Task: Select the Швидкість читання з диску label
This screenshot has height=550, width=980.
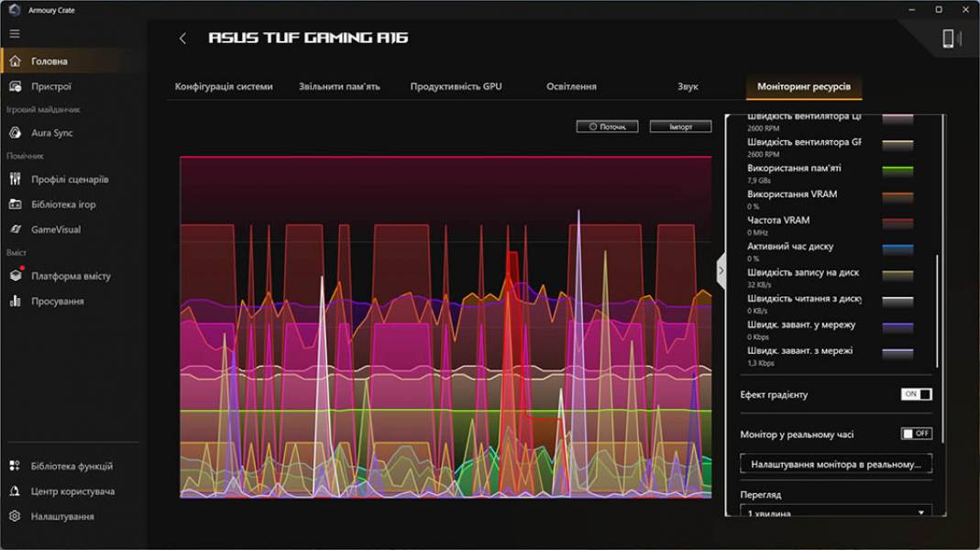Action: pos(804,299)
